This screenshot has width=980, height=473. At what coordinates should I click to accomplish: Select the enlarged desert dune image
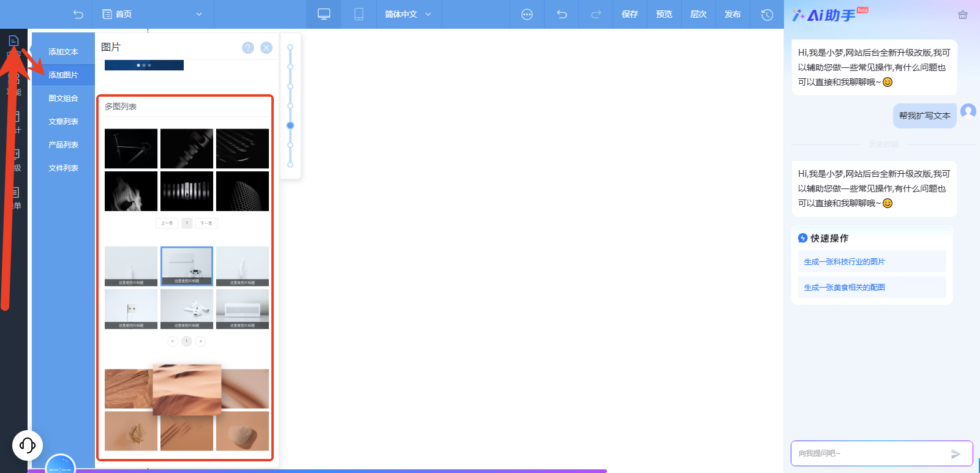[187, 390]
